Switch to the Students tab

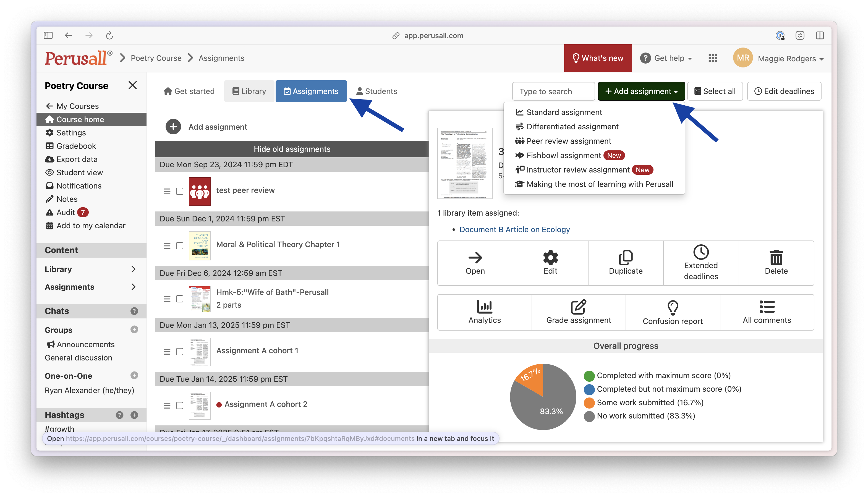coord(377,91)
